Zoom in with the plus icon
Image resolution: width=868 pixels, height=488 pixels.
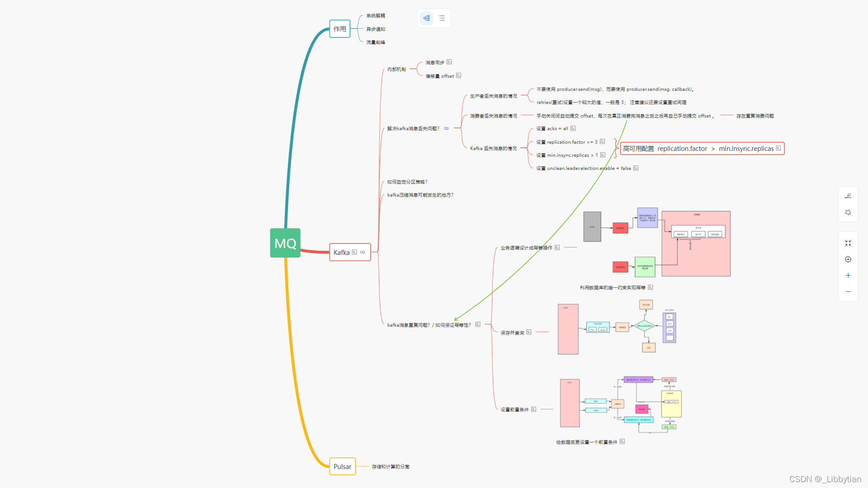tap(848, 276)
